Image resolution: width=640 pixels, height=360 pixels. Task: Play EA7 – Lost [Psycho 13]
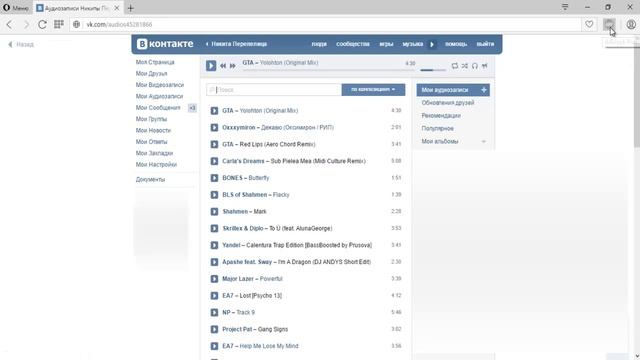coord(214,296)
